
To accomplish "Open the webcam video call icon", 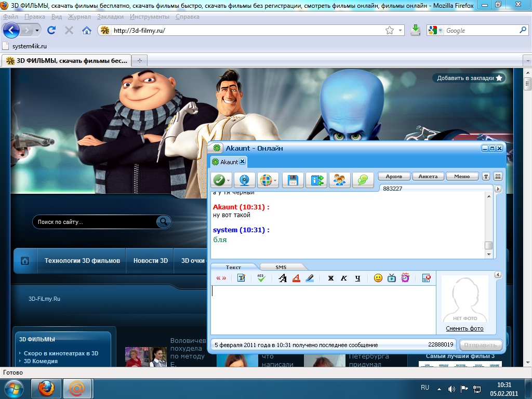I will click(x=245, y=180).
